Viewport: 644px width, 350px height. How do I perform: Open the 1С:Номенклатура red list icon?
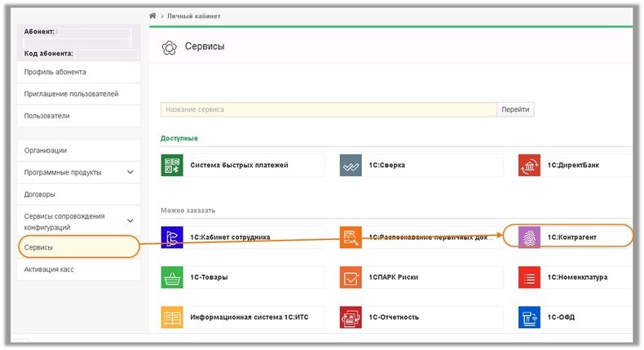pyautogui.click(x=529, y=277)
